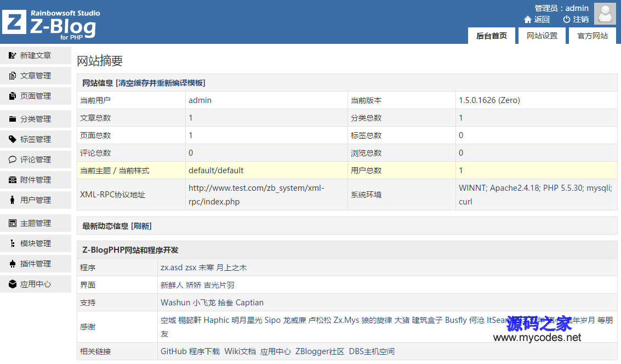Click supporter name Washun
Image resolution: width=621 pixels, height=364 pixels.
tap(175, 303)
